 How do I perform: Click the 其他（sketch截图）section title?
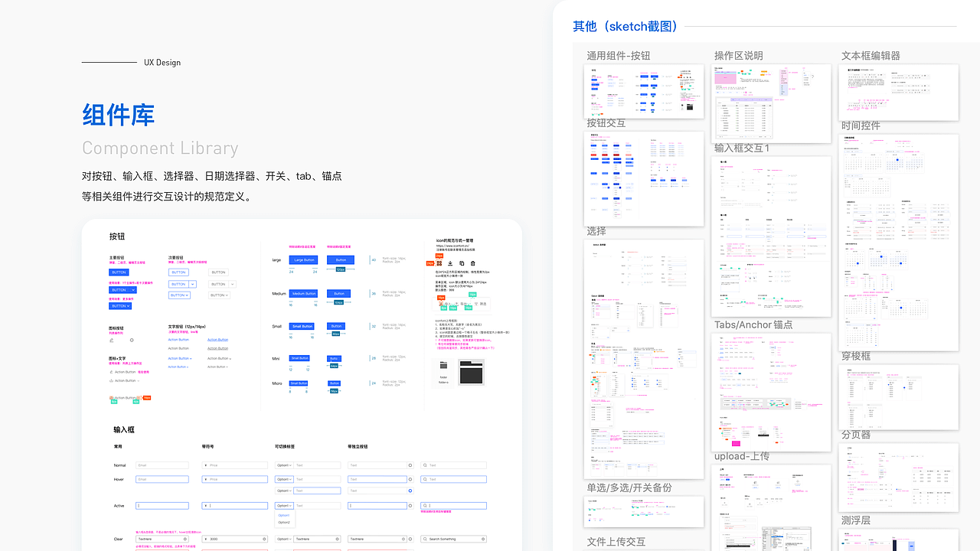click(x=626, y=26)
